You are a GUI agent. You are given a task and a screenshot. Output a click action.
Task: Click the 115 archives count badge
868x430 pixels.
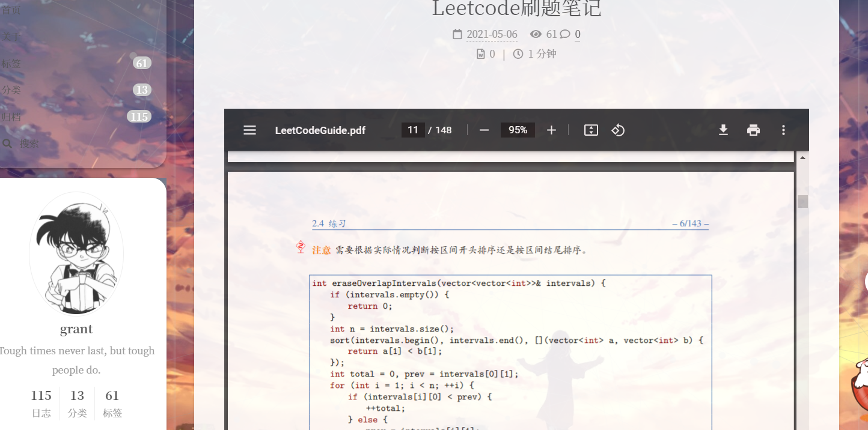(x=139, y=117)
